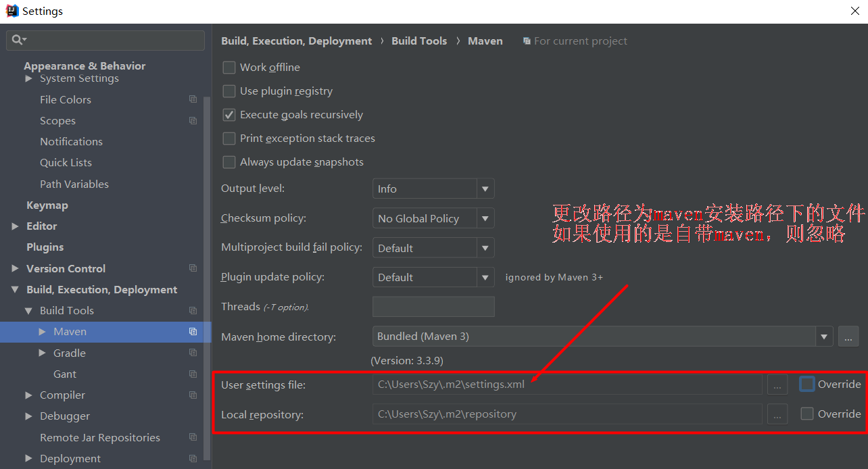Click project-level icon beside Build Tools
The image size is (868, 469).
pyautogui.click(x=193, y=310)
